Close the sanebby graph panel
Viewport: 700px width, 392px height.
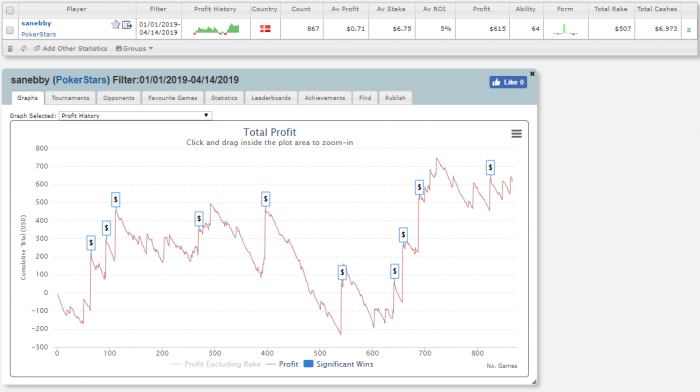(x=532, y=74)
